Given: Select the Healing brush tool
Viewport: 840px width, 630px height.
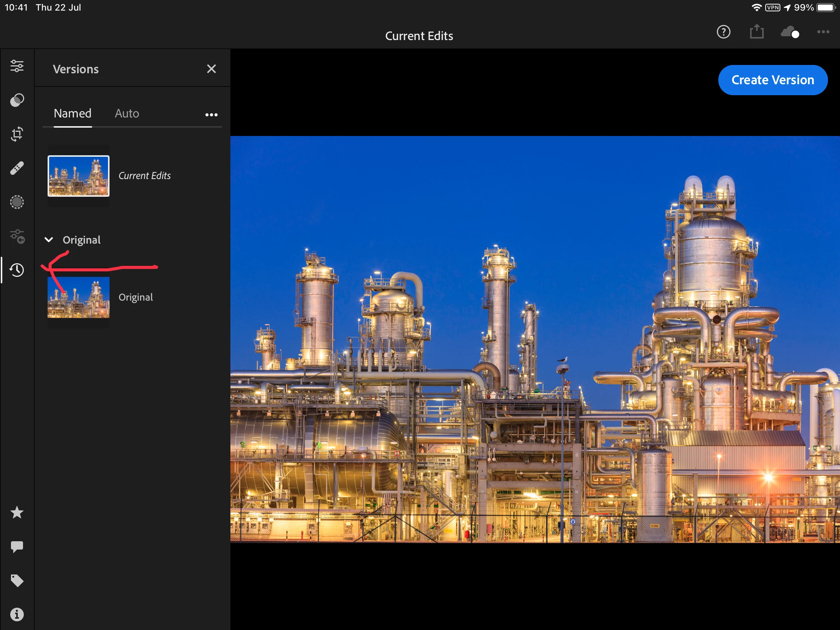Looking at the screenshot, I should point(17,168).
